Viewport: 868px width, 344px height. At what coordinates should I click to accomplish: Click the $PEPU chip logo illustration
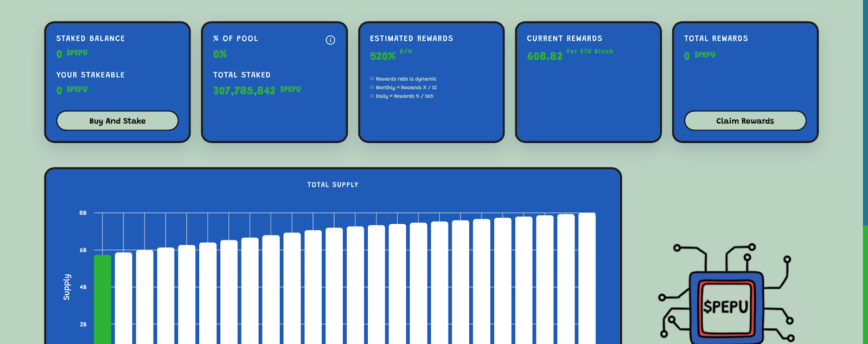click(725, 294)
